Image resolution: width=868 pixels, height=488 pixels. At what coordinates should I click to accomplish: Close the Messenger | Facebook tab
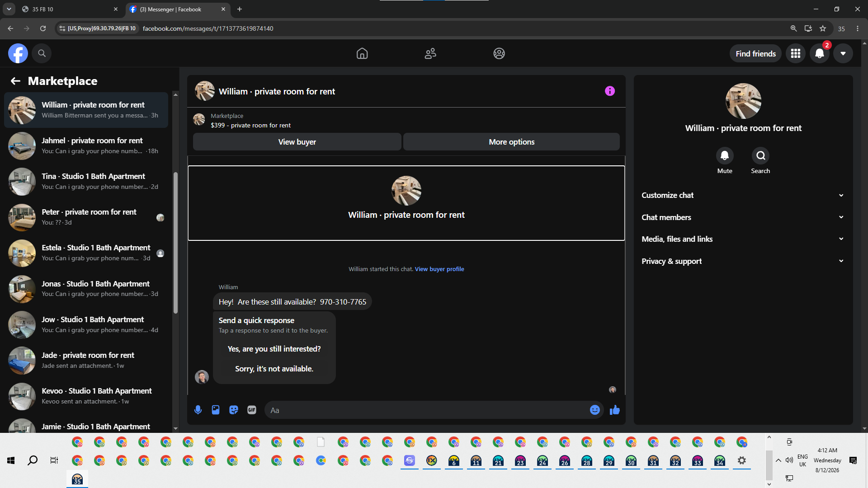(223, 9)
